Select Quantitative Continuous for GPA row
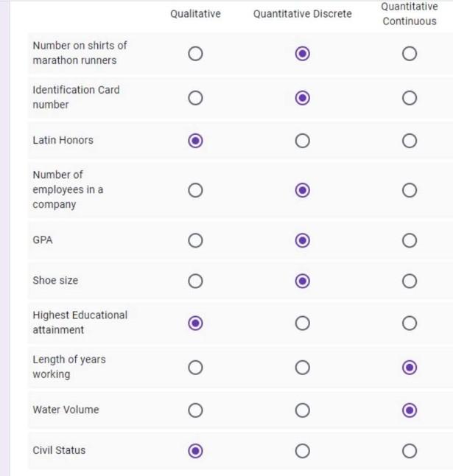Screen dimensions: 453x476 (410, 240)
